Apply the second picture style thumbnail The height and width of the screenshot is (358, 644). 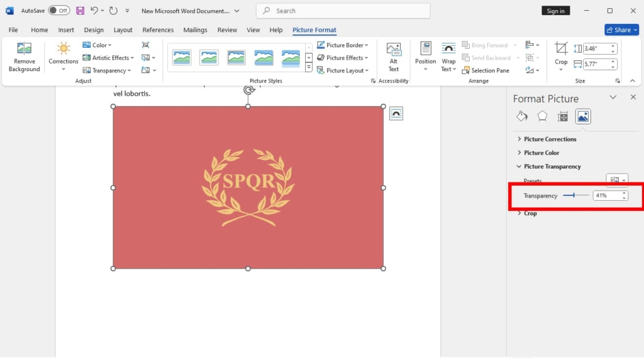pyautogui.click(x=209, y=57)
